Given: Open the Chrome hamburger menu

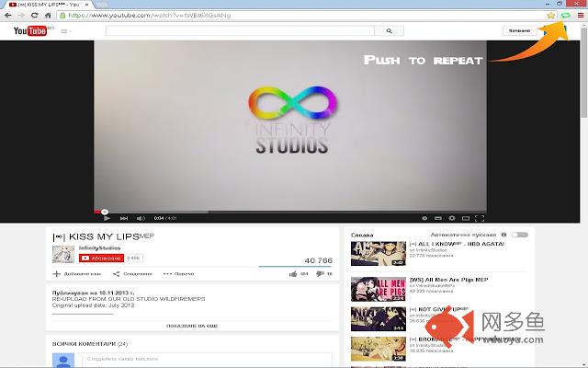Looking at the screenshot, I should [581, 16].
